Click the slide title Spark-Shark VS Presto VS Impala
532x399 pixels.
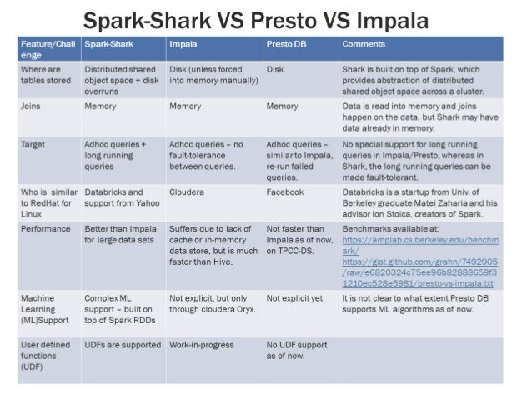(256, 20)
